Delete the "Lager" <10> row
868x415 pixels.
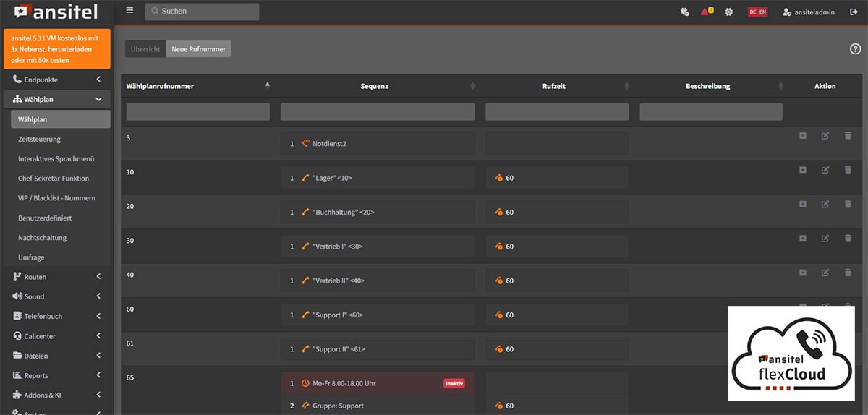(848, 170)
